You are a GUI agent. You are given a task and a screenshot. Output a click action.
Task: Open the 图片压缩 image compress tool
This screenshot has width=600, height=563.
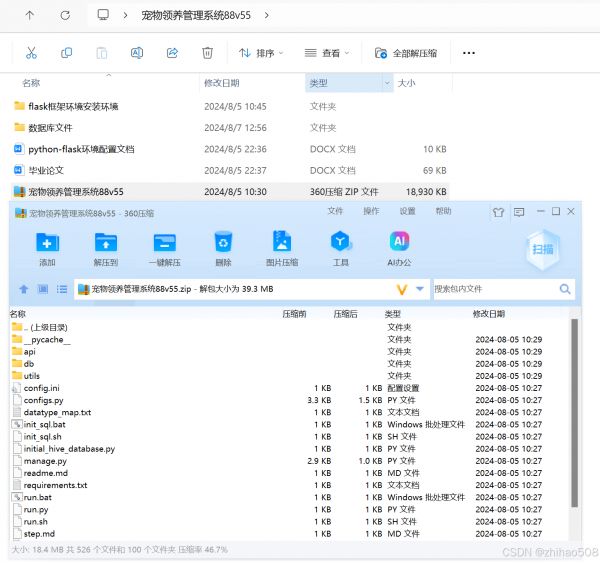point(282,243)
